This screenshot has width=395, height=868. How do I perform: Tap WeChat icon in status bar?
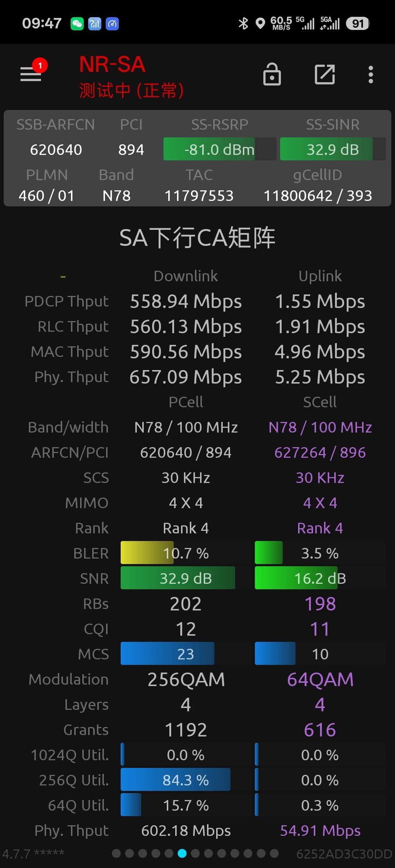pos(77,24)
